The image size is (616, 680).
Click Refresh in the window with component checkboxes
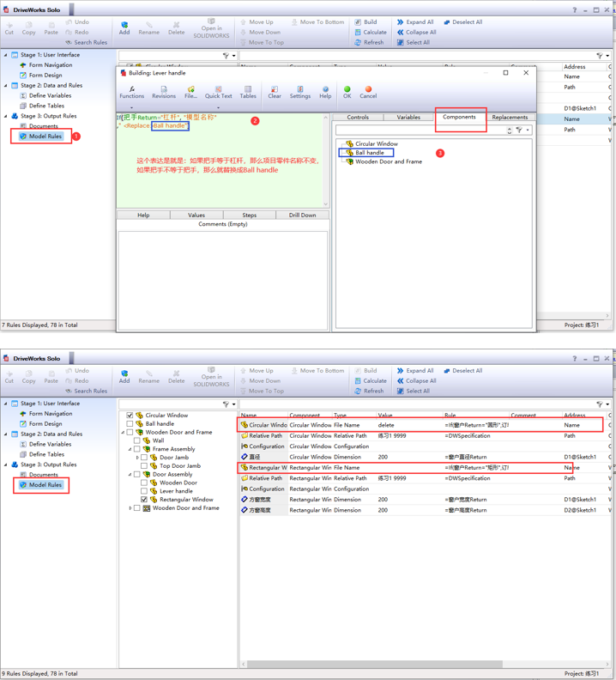tap(369, 391)
